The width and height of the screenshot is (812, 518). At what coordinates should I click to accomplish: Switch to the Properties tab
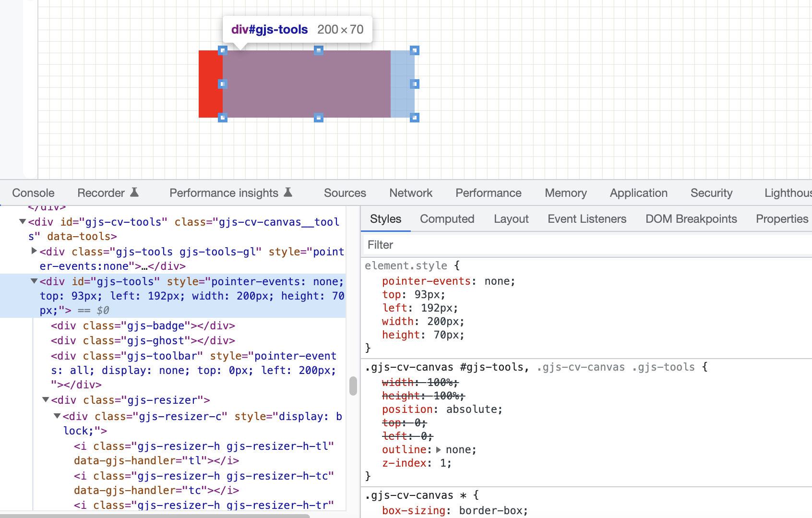781,219
